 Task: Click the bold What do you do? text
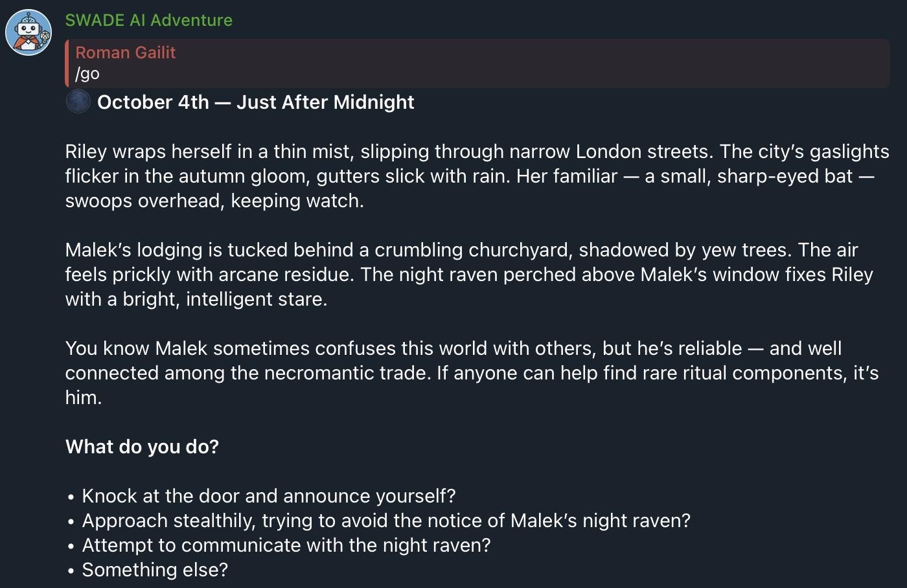[142, 447]
